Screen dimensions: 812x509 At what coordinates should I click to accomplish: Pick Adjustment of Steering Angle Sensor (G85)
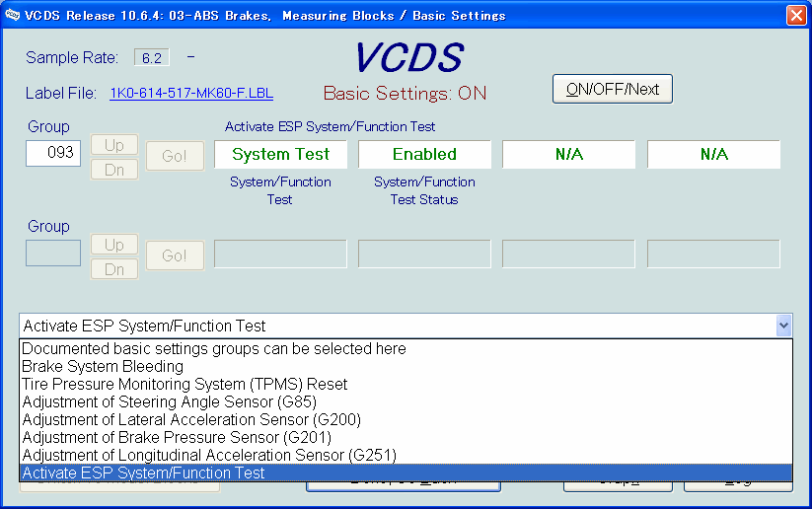406,401
